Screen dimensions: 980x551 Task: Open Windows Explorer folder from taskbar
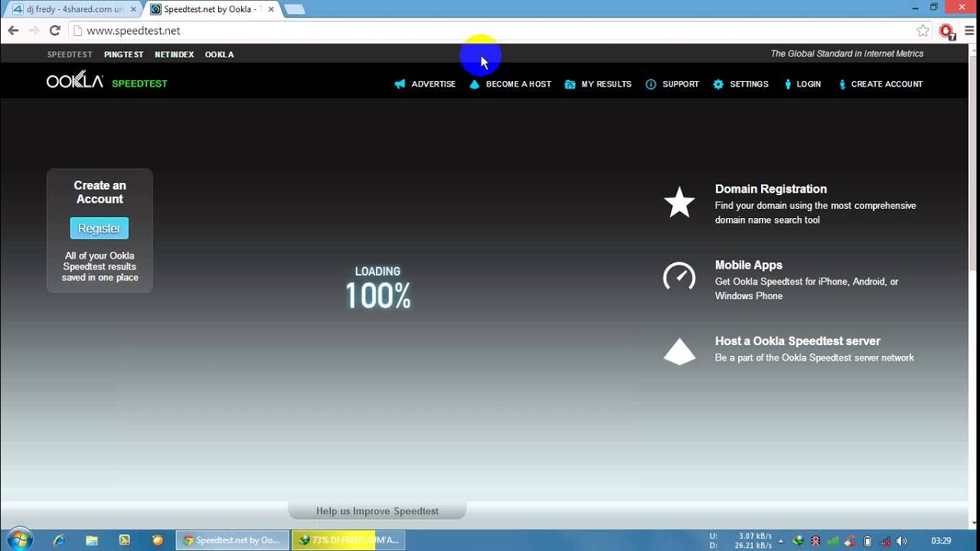pyautogui.click(x=92, y=540)
